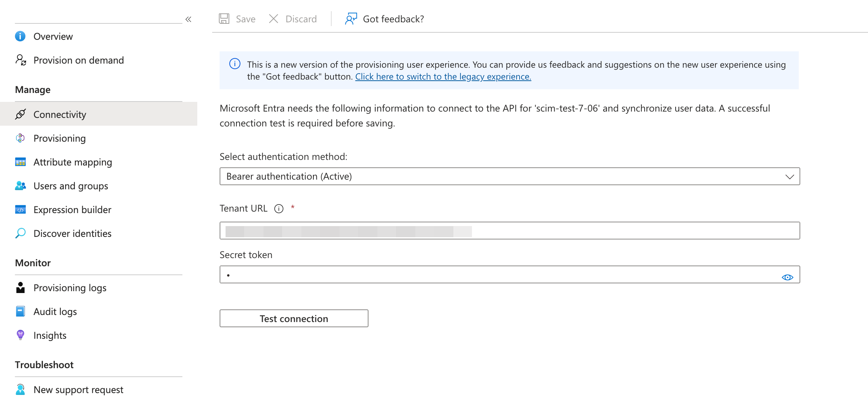Click the info icon in the banner
The height and width of the screenshot is (415, 868).
pyautogui.click(x=235, y=64)
